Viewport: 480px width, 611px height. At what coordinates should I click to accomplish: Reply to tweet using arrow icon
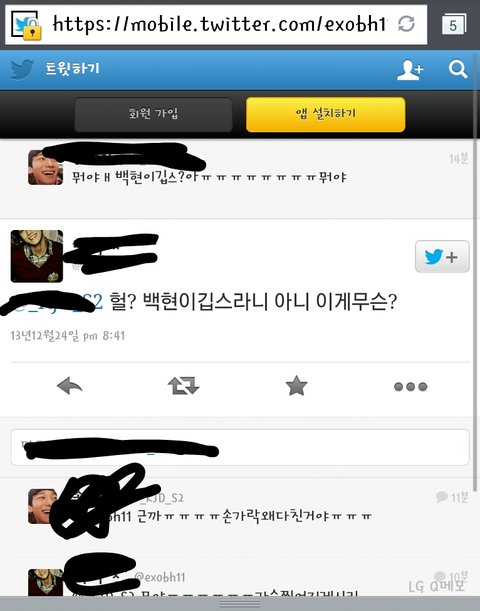pyautogui.click(x=69, y=386)
